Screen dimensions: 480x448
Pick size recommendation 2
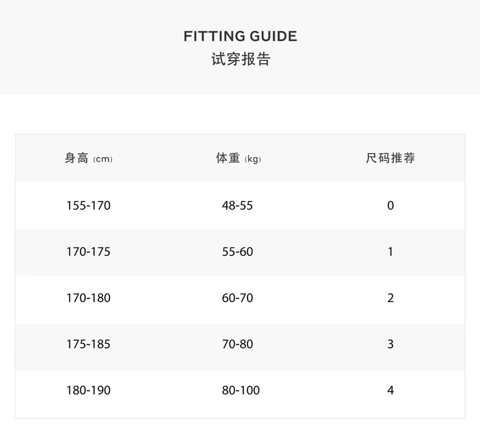pyautogui.click(x=390, y=298)
